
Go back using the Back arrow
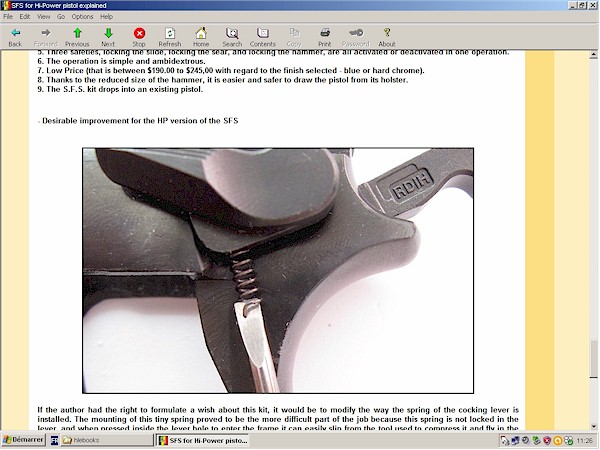pyautogui.click(x=15, y=37)
